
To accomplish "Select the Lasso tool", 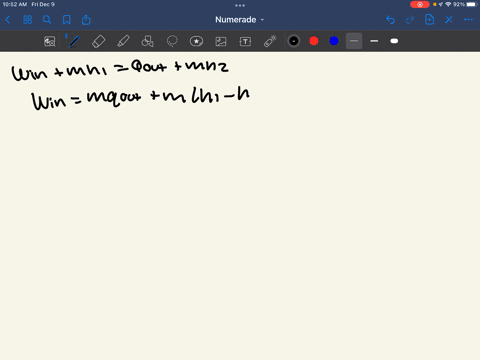I will (x=172, y=41).
